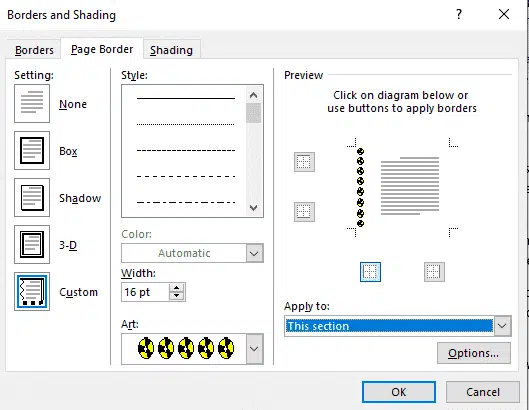Click the Cancel button
Image resolution: width=529 pixels, height=410 pixels.
coord(483,392)
